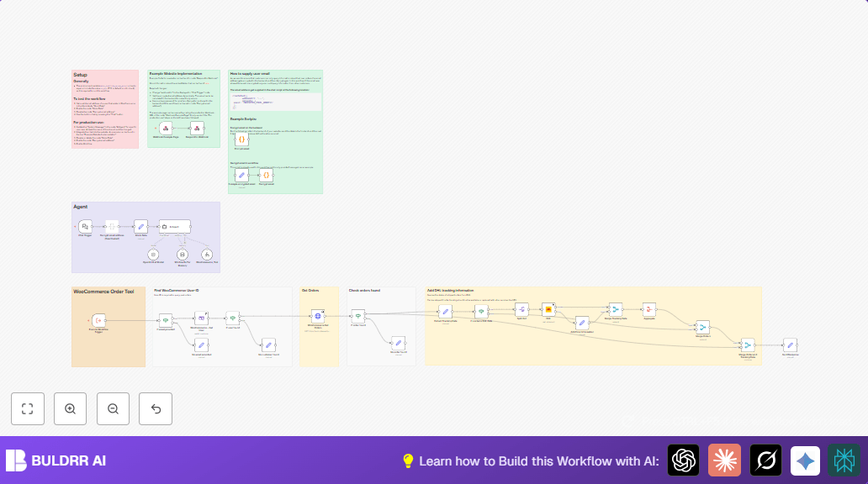This screenshot has height=484, width=868.
Task: Select the 'If contains DHL data' node
Action: point(482,312)
